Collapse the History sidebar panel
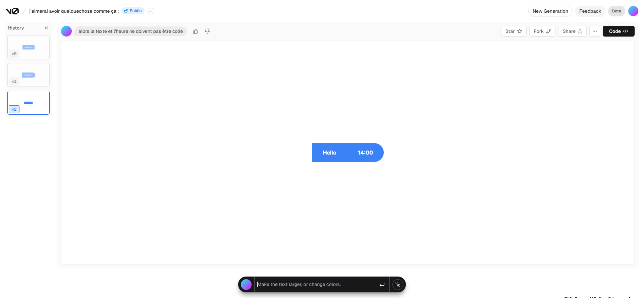The width and height of the screenshot is (644, 298). click(46, 28)
